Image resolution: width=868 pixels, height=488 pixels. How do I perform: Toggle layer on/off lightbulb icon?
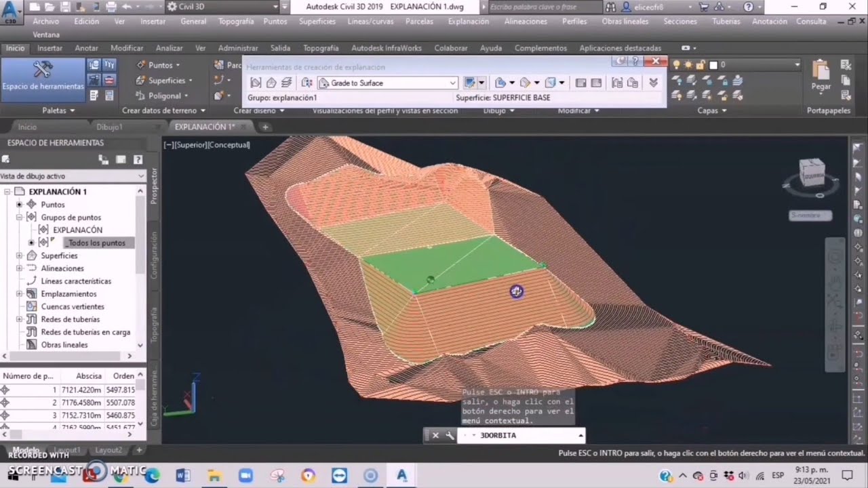(x=676, y=64)
